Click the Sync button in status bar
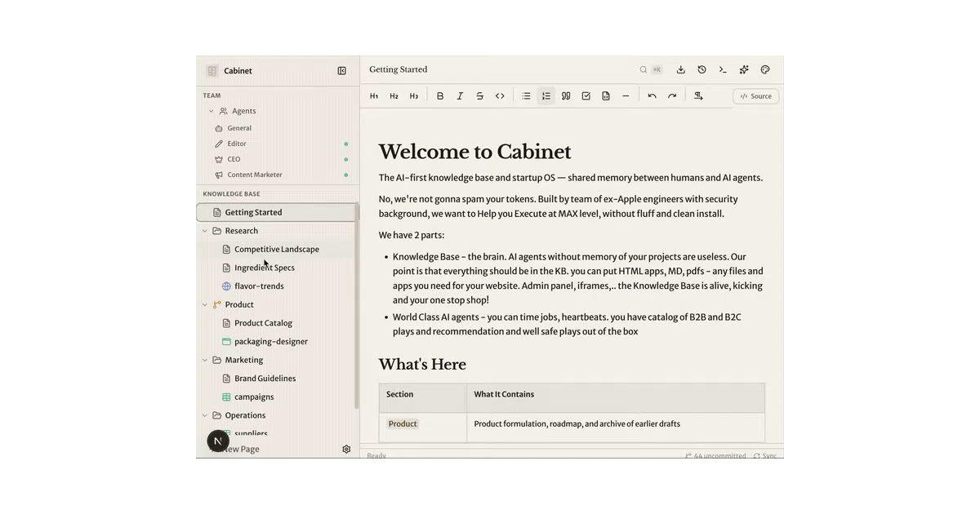The width and height of the screenshot is (980, 514). (765, 456)
